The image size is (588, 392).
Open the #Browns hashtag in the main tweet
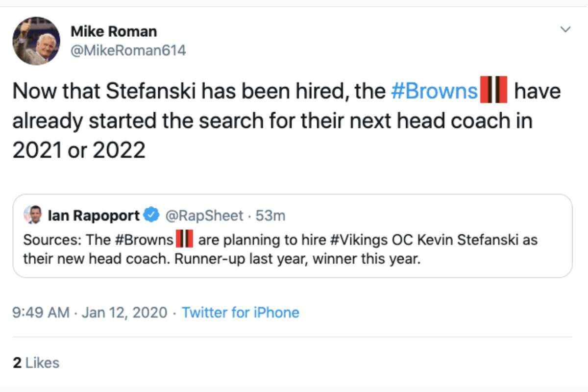pyautogui.click(x=435, y=91)
